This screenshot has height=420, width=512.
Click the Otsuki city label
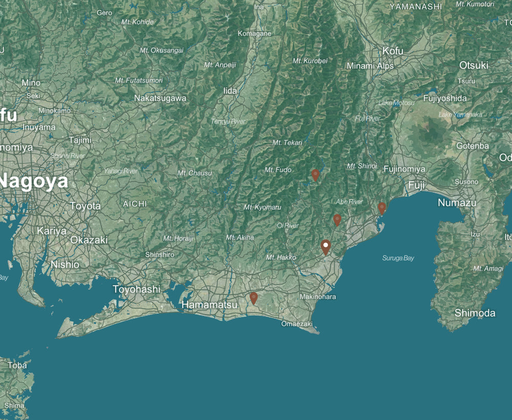[474, 65]
